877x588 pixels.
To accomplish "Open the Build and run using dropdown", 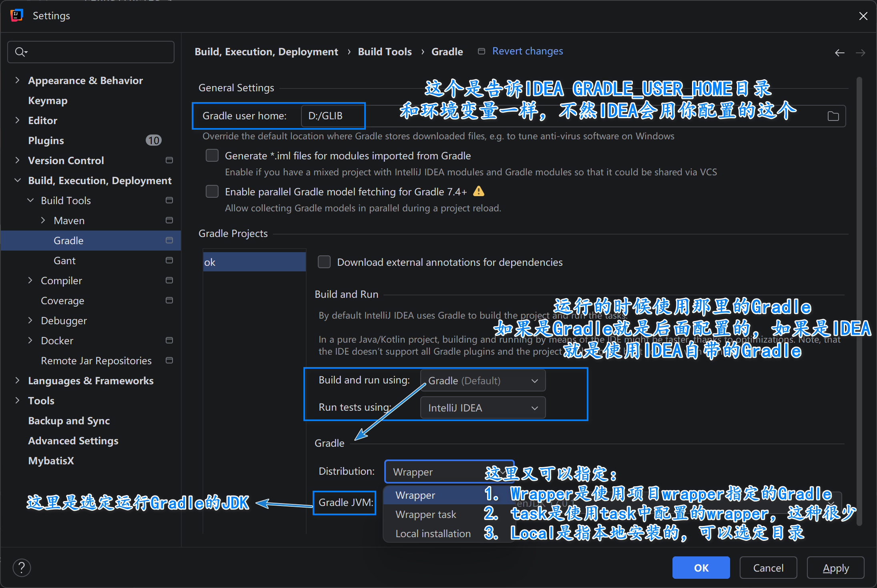I will 483,381.
